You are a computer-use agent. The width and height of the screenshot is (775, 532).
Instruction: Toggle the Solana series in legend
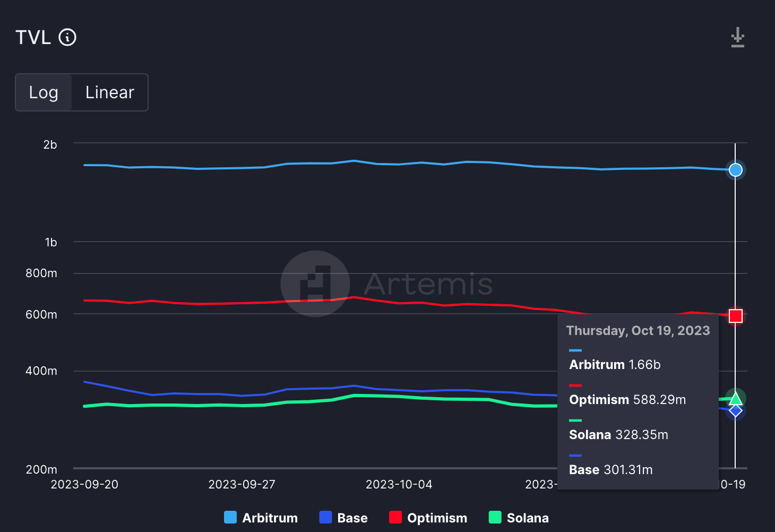pyautogui.click(x=519, y=518)
